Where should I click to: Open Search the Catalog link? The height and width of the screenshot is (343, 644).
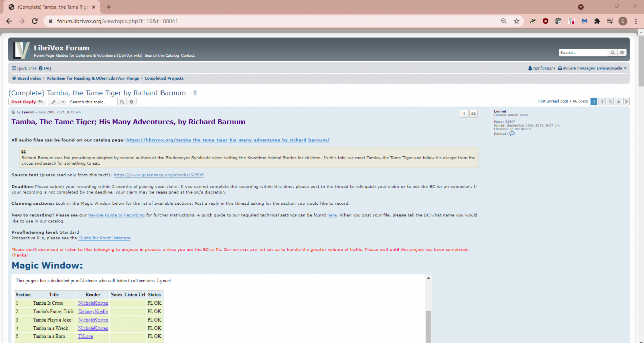(162, 55)
